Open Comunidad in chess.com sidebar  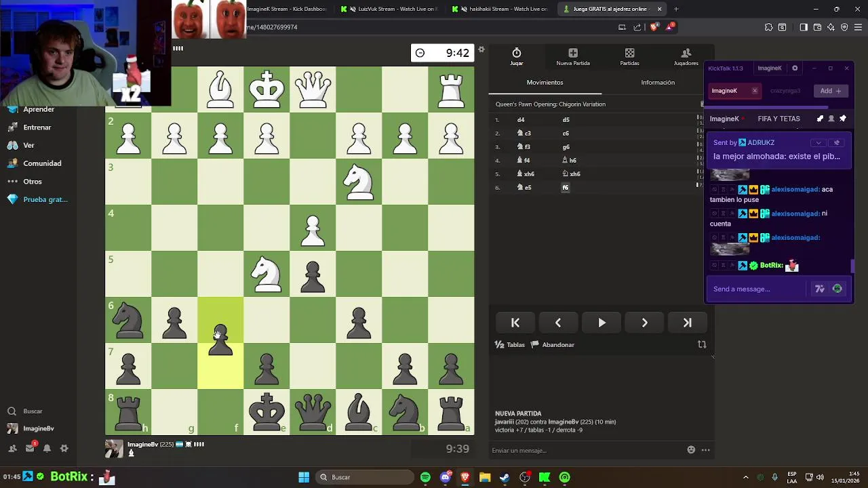pyautogui.click(x=34, y=163)
